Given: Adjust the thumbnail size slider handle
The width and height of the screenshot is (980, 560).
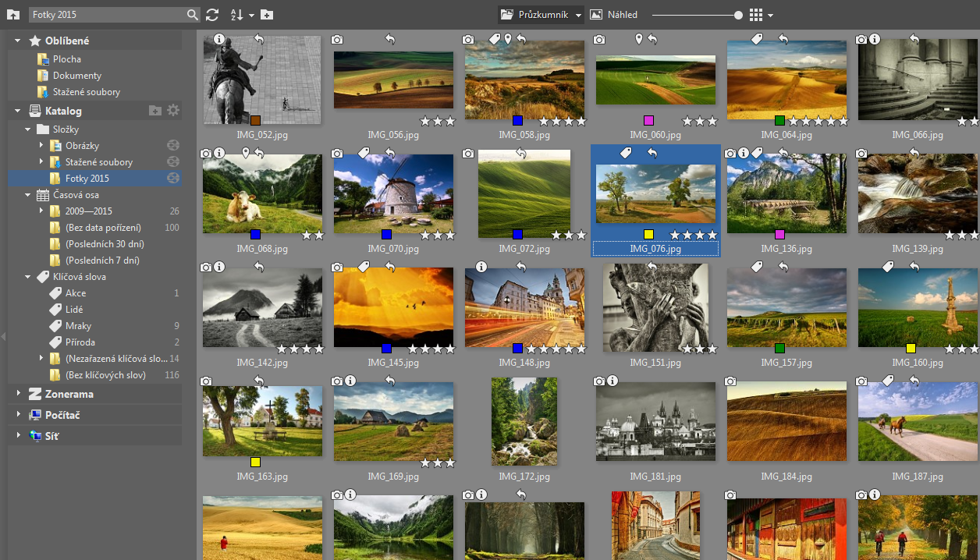Looking at the screenshot, I should tap(738, 15).
